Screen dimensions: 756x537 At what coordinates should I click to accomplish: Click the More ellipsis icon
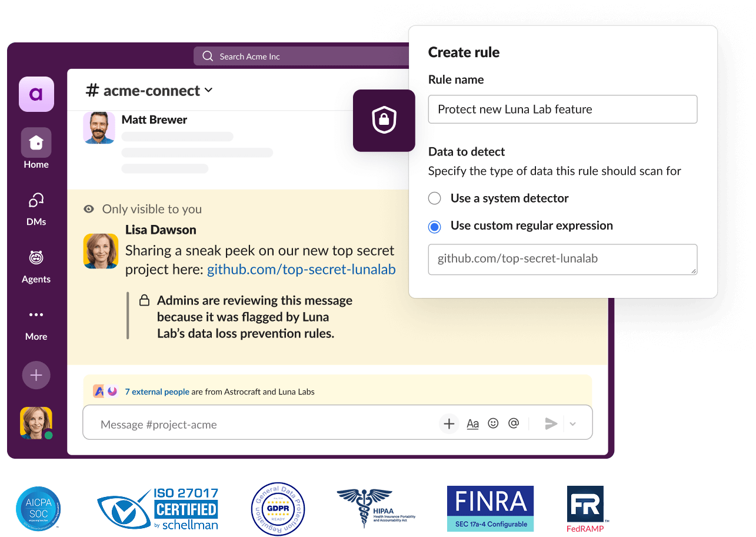36,314
